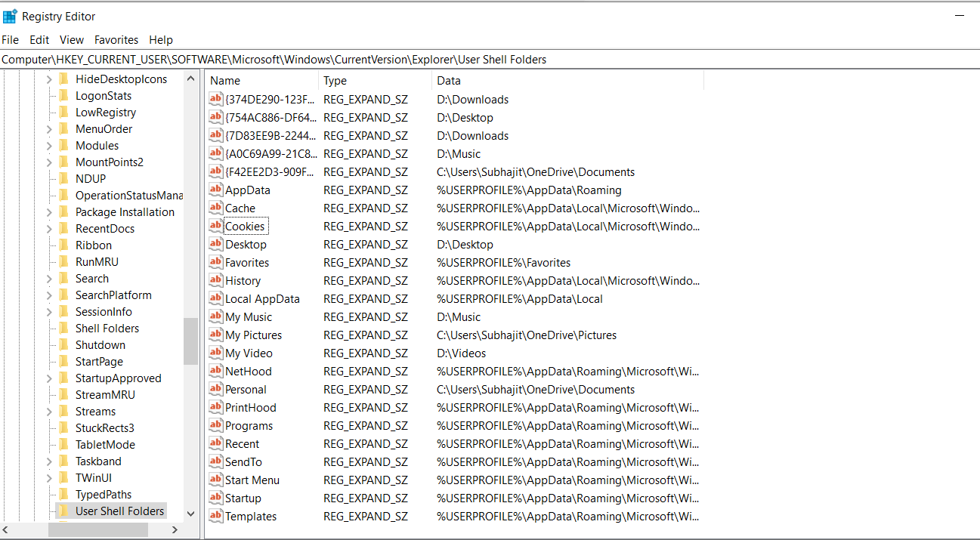The width and height of the screenshot is (980, 540).
Task: Click the icon next to Local AppData
Action: coord(216,299)
